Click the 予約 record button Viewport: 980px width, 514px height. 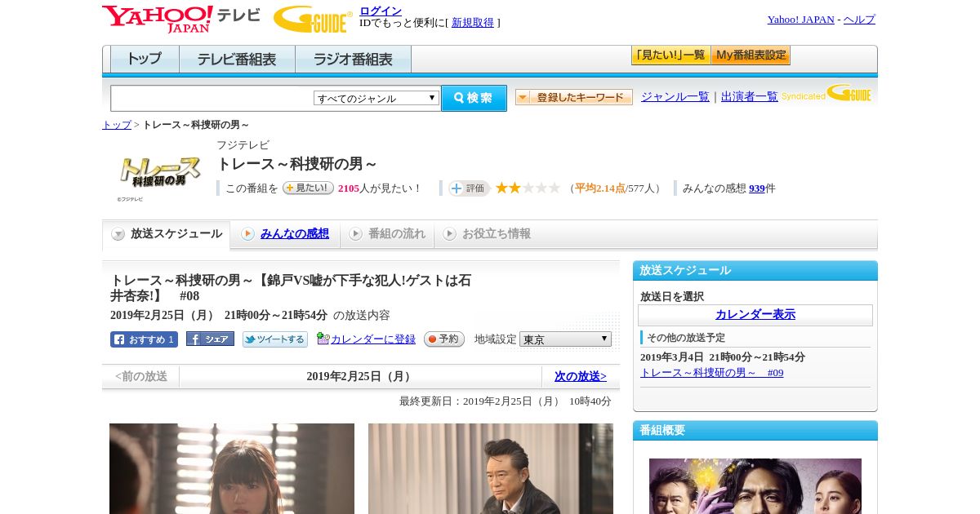(444, 339)
